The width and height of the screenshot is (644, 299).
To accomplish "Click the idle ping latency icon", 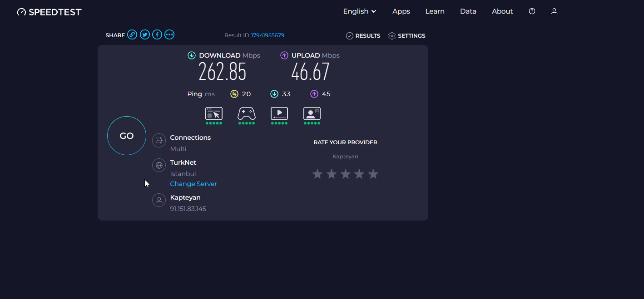I will [x=234, y=94].
